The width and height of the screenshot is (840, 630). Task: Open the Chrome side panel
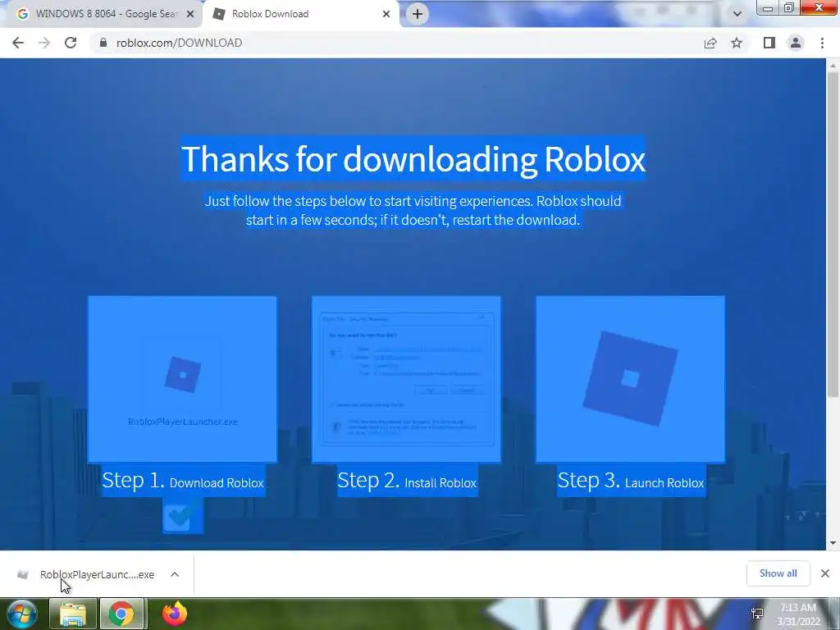[769, 43]
